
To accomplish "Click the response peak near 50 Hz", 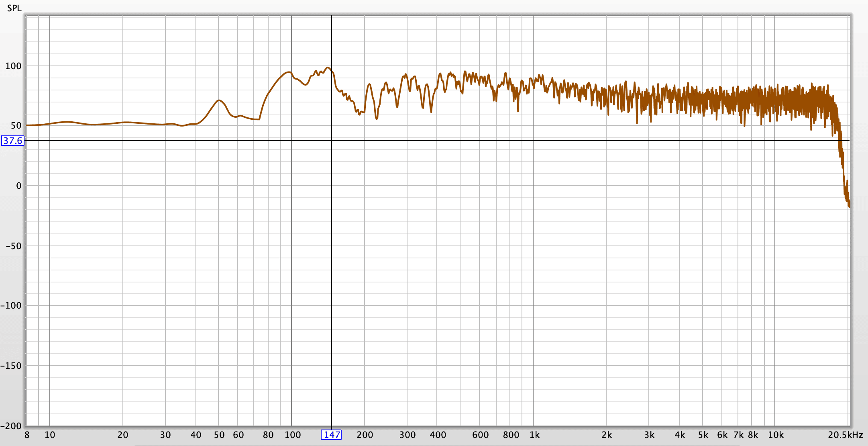I will pyautogui.click(x=219, y=100).
